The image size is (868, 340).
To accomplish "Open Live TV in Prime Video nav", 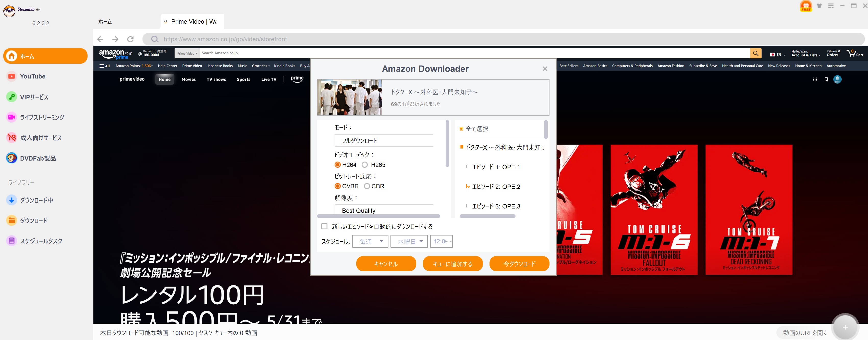I will [x=268, y=80].
